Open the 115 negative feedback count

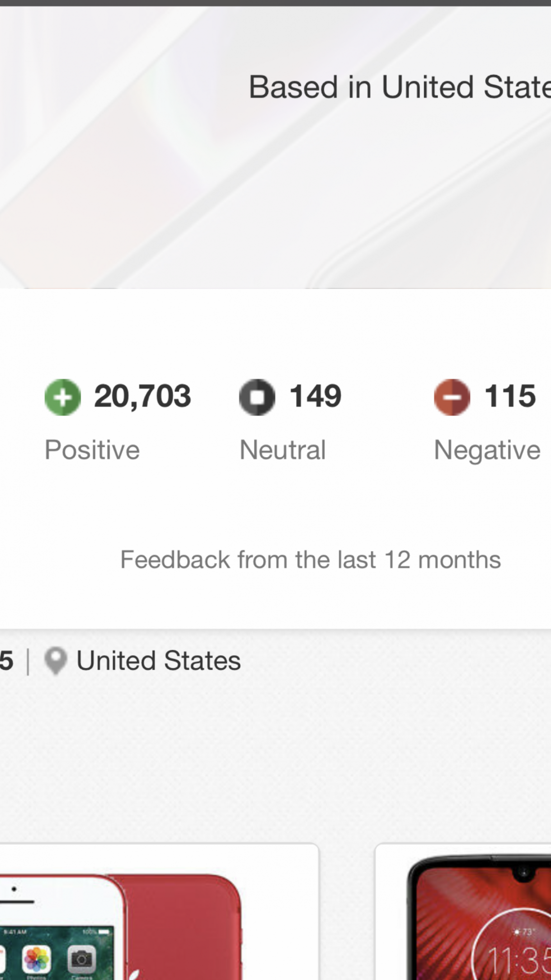click(x=510, y=396)
